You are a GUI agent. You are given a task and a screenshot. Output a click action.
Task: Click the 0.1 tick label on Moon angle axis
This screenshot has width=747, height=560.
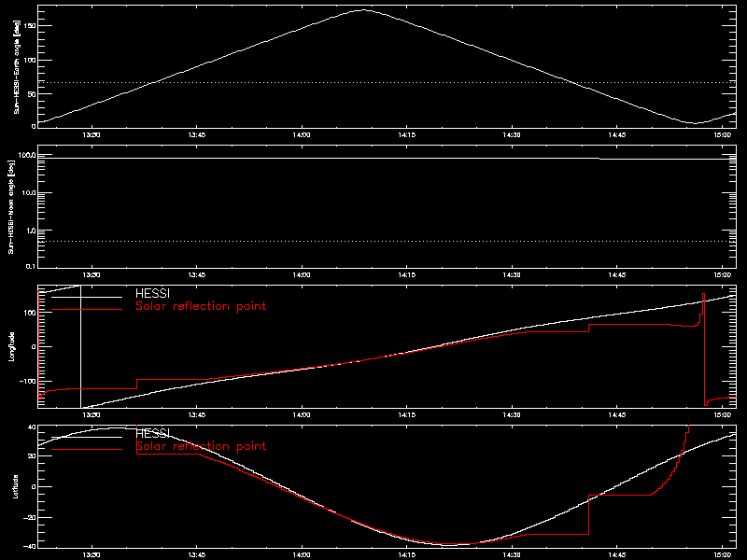pos(30,266)
